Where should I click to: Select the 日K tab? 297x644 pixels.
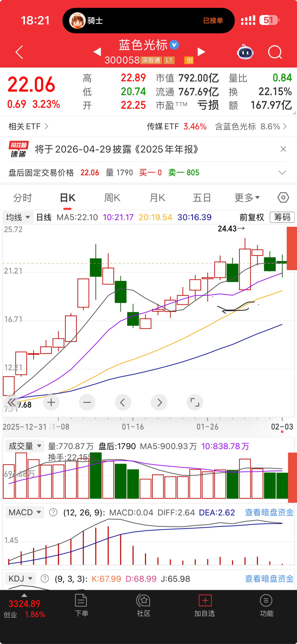click(x=67, y=198)
